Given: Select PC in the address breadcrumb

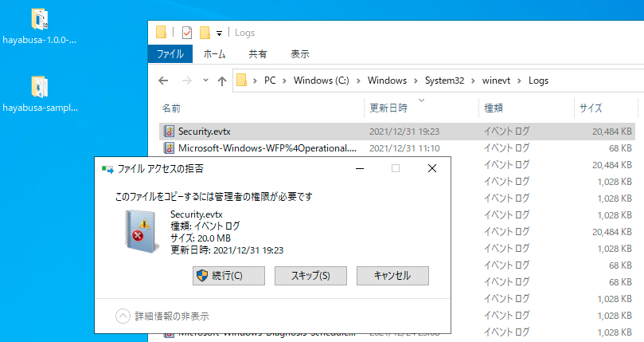Looking at the screenshot, I should (270, 81).
